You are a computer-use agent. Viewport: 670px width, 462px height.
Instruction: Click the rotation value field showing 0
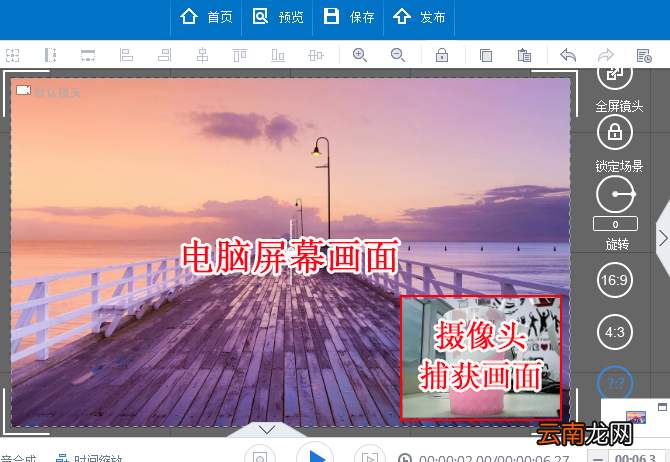coord(615,224)
